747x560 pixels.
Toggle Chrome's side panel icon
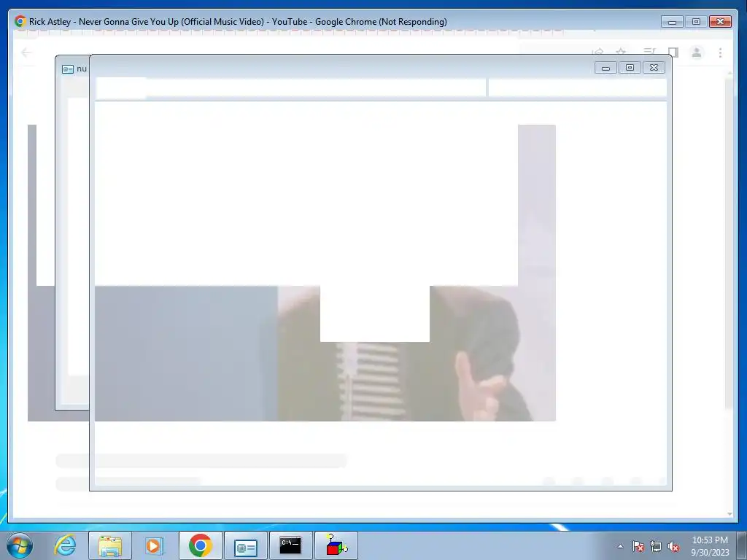click(x=673, y=52)
